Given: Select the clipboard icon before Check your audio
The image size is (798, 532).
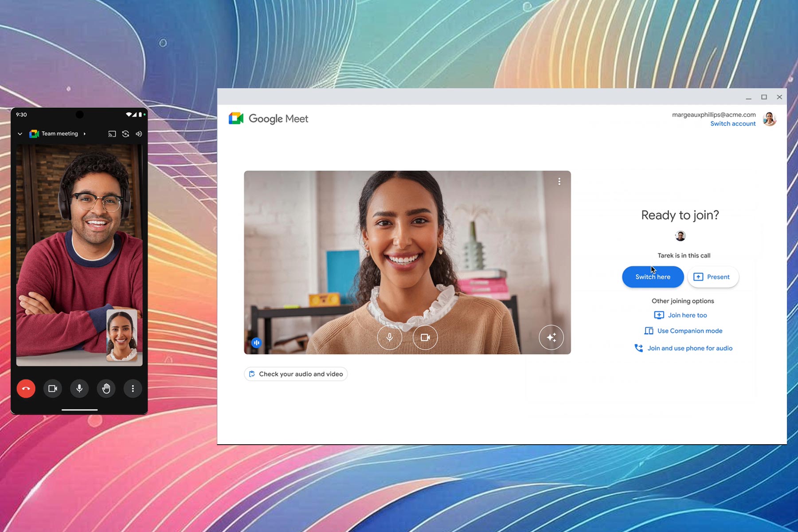Looking at the screenshot, I should coord(252,374).
